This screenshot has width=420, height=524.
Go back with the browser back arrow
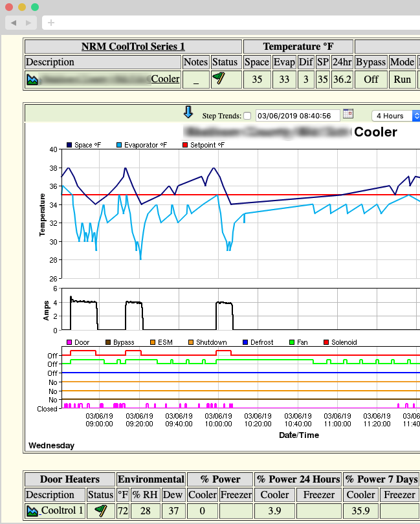(14, 23)
